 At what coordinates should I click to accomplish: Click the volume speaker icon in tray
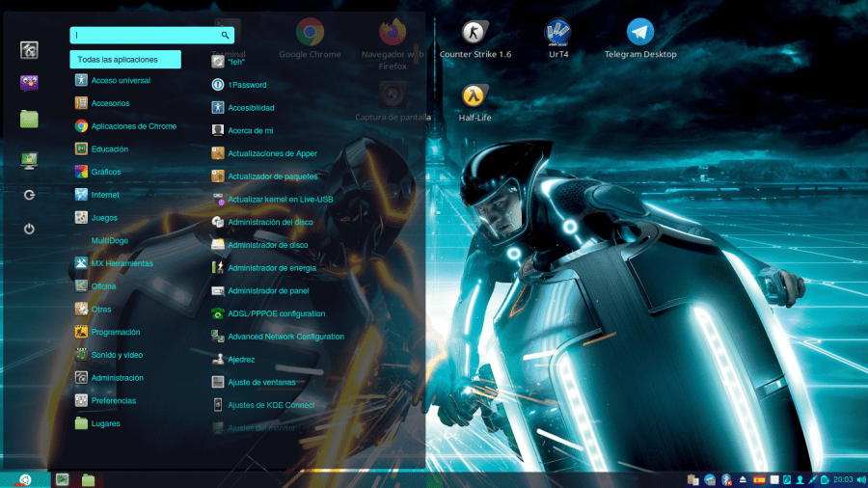860,479
